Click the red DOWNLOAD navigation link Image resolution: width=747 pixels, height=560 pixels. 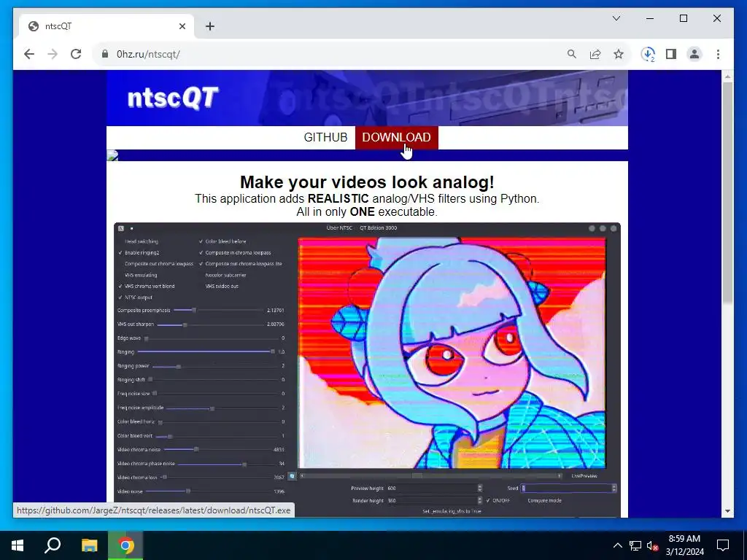[396, 138]
